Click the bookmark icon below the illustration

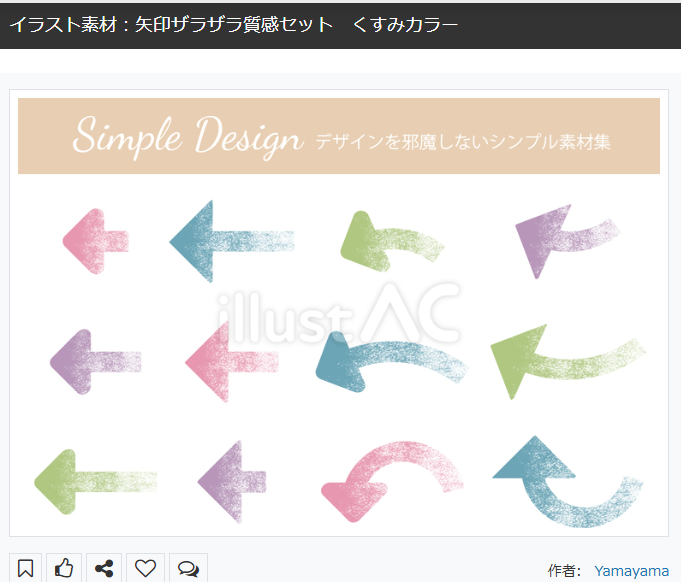[26, 568]
